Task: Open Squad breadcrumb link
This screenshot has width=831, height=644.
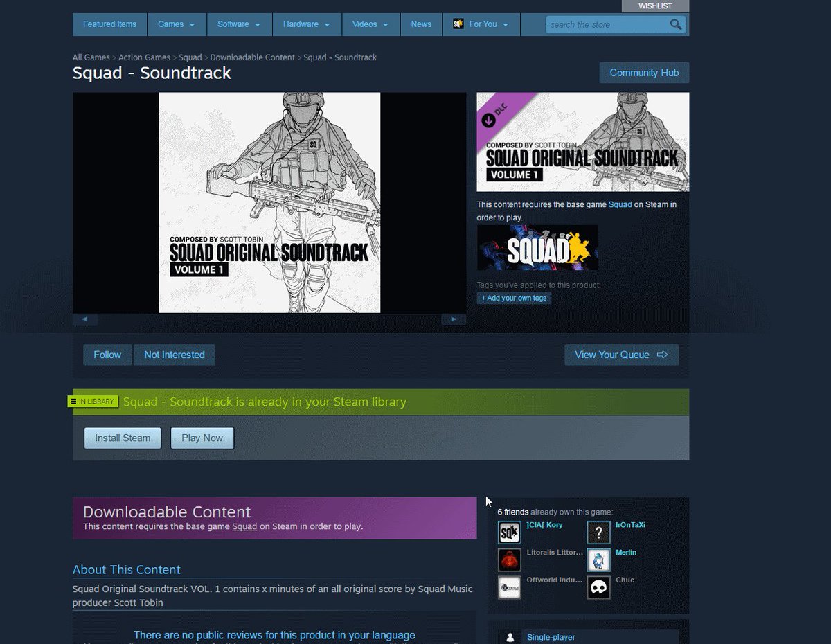Action: 190,57
